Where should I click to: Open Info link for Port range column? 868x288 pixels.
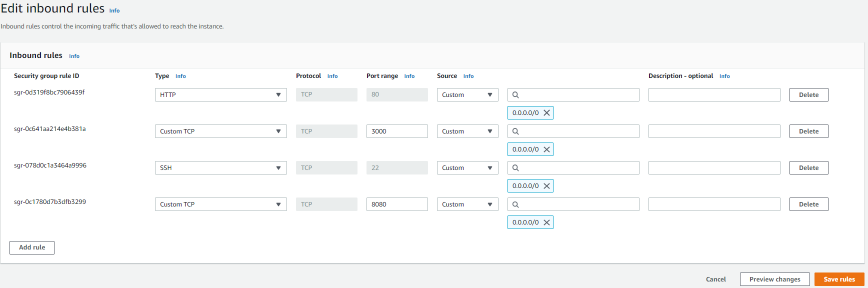pyautogui.click(x=409, y=76)
